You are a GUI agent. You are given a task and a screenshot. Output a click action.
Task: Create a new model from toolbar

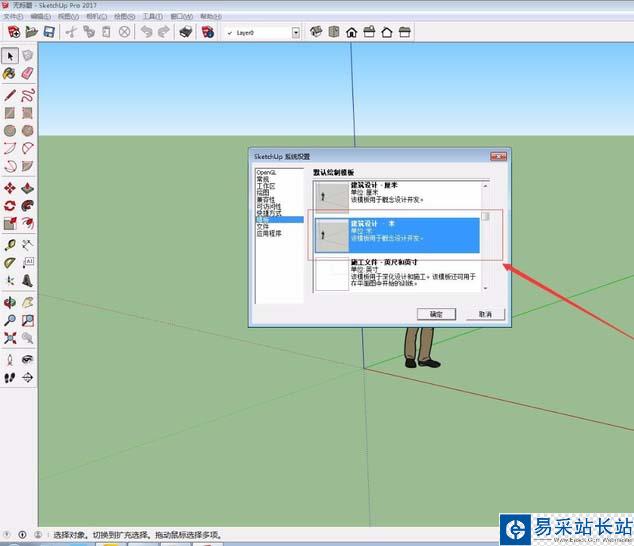coord(14,32)
